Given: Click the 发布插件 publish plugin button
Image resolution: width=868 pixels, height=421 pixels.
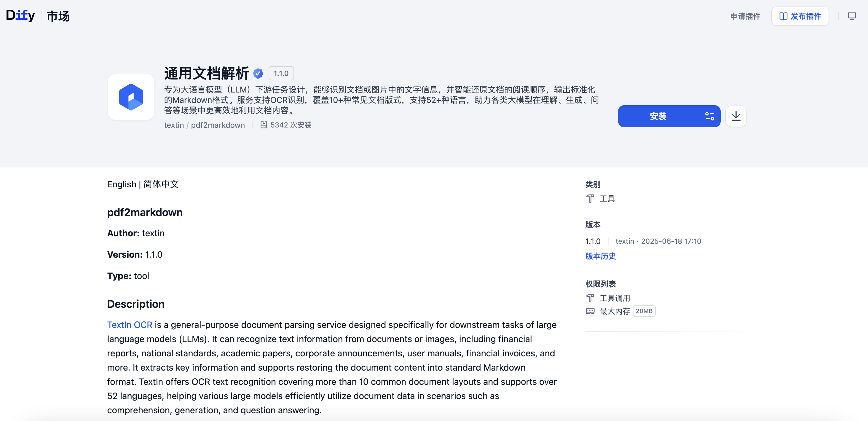Looking at the screenshot, I should coord(800,16).
